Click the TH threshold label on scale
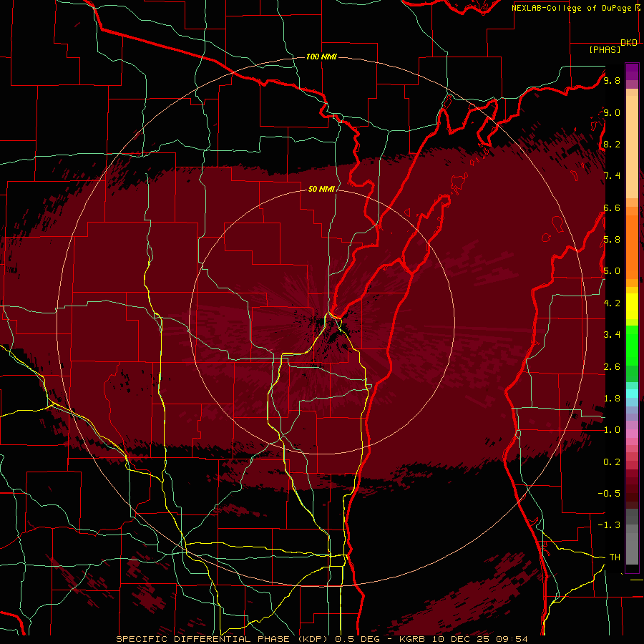This screenshot has width=644, height=644. (x=615, y=557)
